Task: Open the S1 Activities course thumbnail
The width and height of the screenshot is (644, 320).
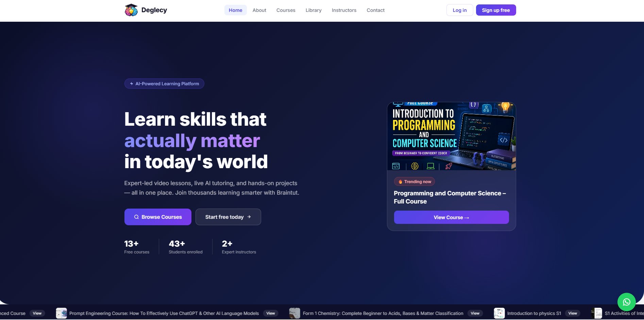Action: pos(597,313)
